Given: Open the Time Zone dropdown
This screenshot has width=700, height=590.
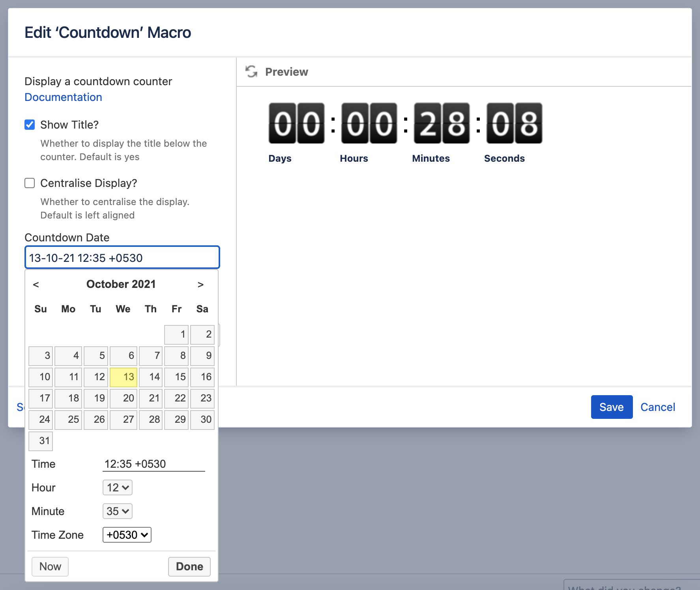Looking at the screenshot, I should (127, 535).
